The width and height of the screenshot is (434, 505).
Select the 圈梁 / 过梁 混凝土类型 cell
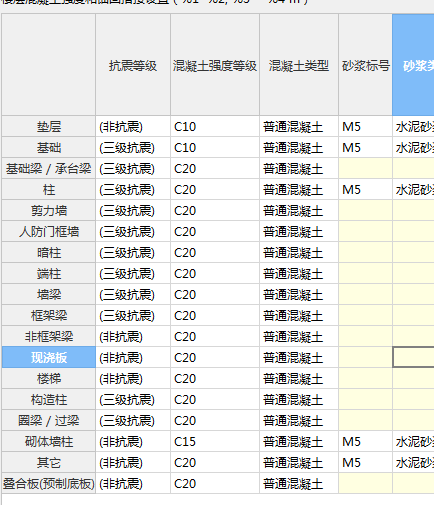point(299,420)
